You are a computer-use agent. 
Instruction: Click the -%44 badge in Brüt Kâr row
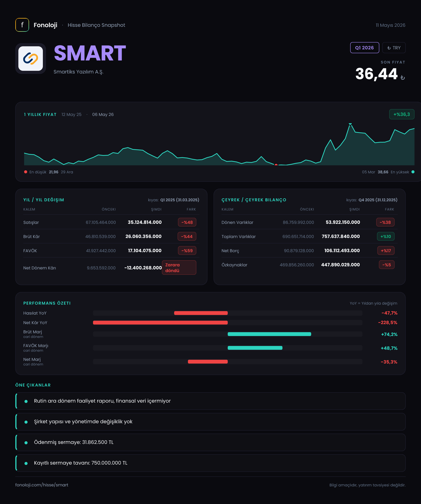(187, 236)
